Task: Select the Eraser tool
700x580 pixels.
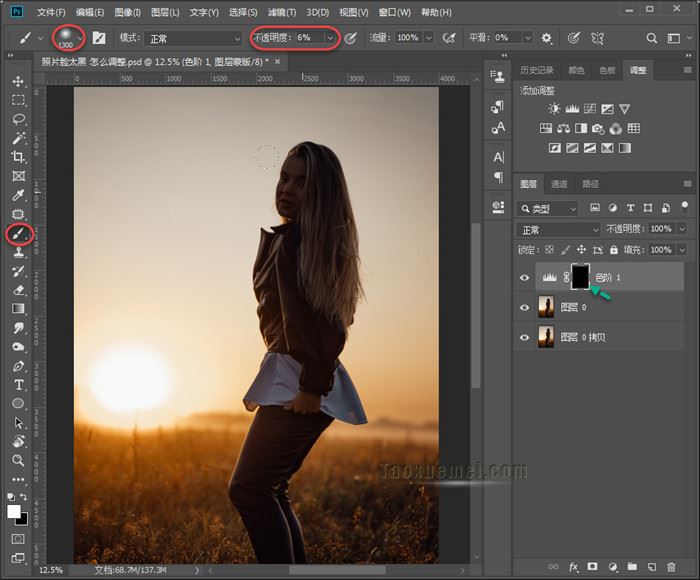Action: click(x=18, y=290)
